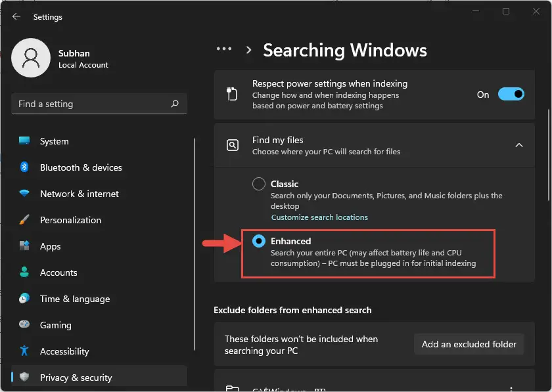Focus the Find a setting search box

click(x=99, y=104)
